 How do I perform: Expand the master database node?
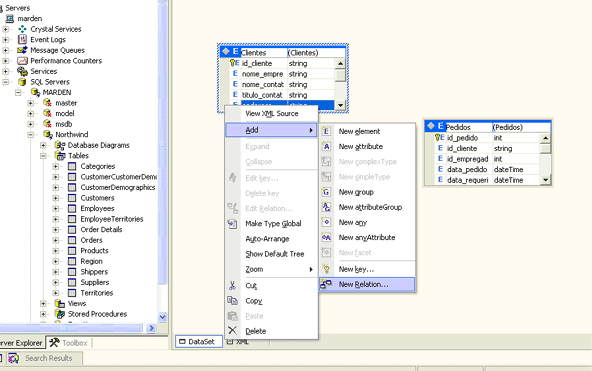[x=31, y=103]
